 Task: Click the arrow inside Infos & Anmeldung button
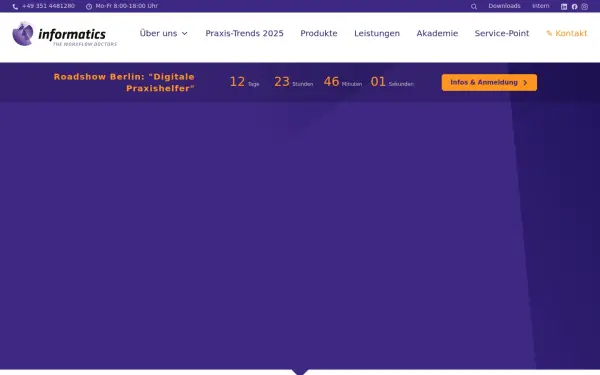[525, 83]
